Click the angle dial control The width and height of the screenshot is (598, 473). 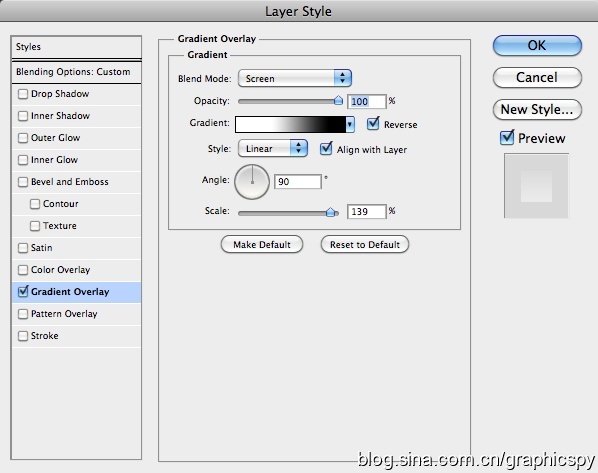pyautogui.click(x=252, y=182)
